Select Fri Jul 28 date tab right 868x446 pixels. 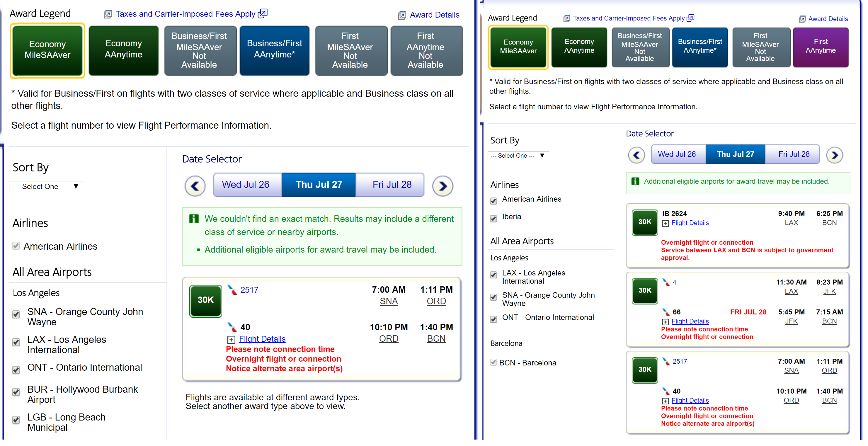pos(794,154)
